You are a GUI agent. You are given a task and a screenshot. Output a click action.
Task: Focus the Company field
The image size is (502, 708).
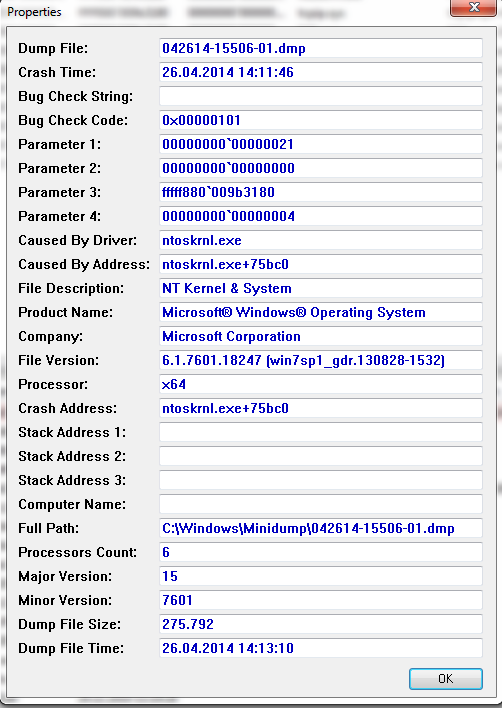[x=321, y=336]
